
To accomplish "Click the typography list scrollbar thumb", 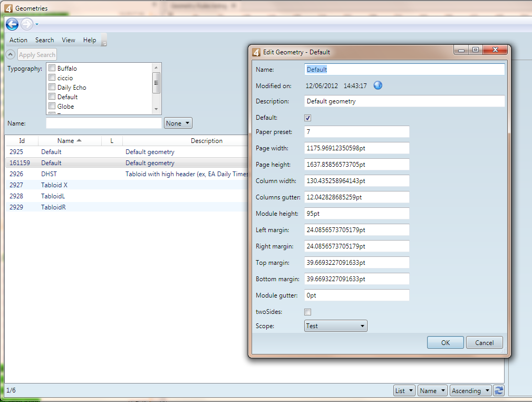I will tap(156, 82).
